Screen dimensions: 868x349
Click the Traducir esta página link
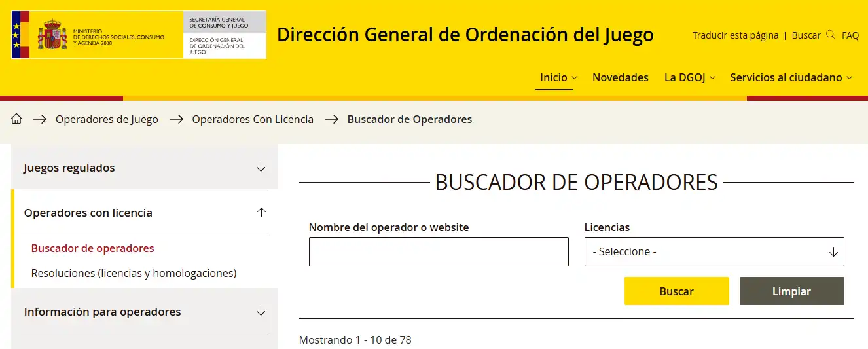[x=735, y=35]
